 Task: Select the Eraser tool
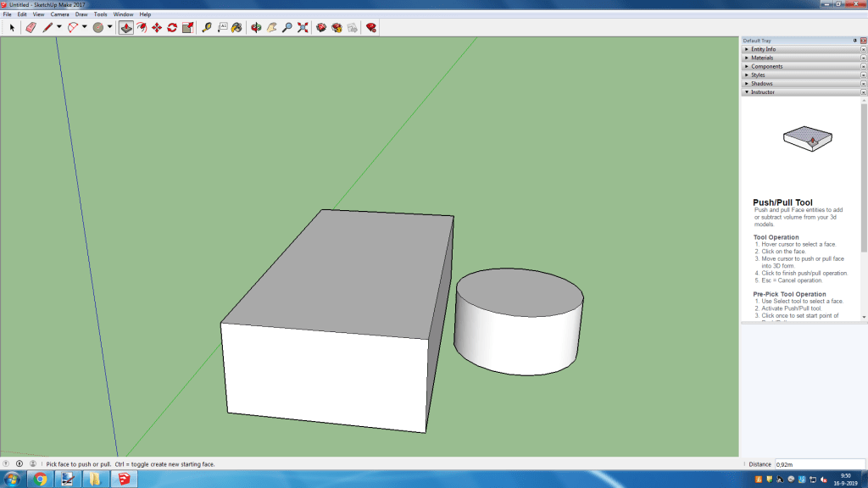[x=31, y=27]
